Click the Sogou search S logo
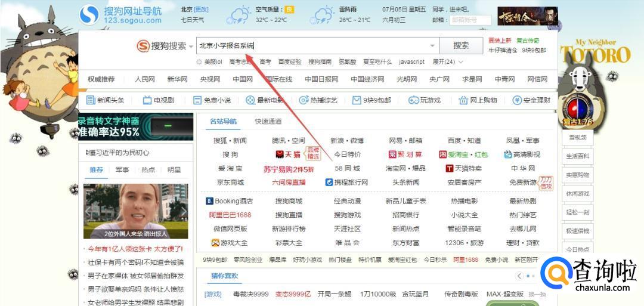 point(143,45)
